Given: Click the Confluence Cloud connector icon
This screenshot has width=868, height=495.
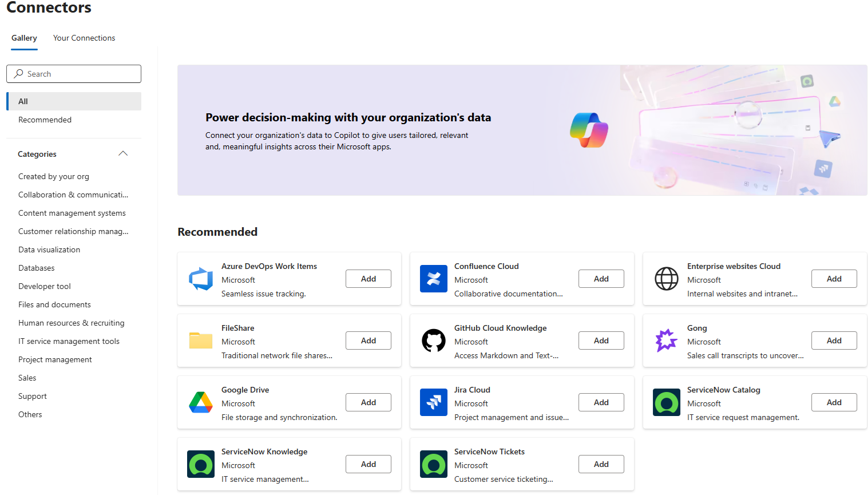Looking at the screenshot, I should (x=434, y=279).
